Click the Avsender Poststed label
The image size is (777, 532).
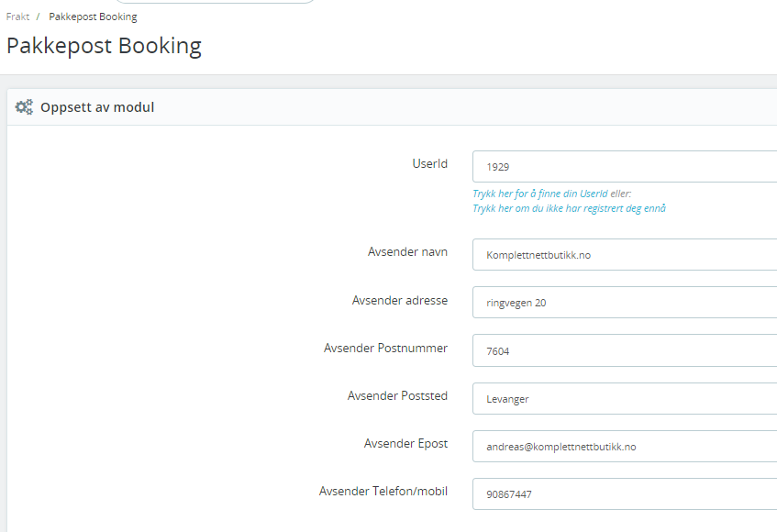pos(397,395)
